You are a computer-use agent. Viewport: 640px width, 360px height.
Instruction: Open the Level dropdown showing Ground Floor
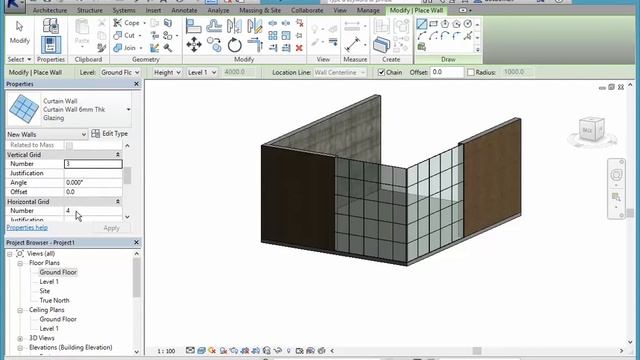pyautogui.click(x=120, y=72)
